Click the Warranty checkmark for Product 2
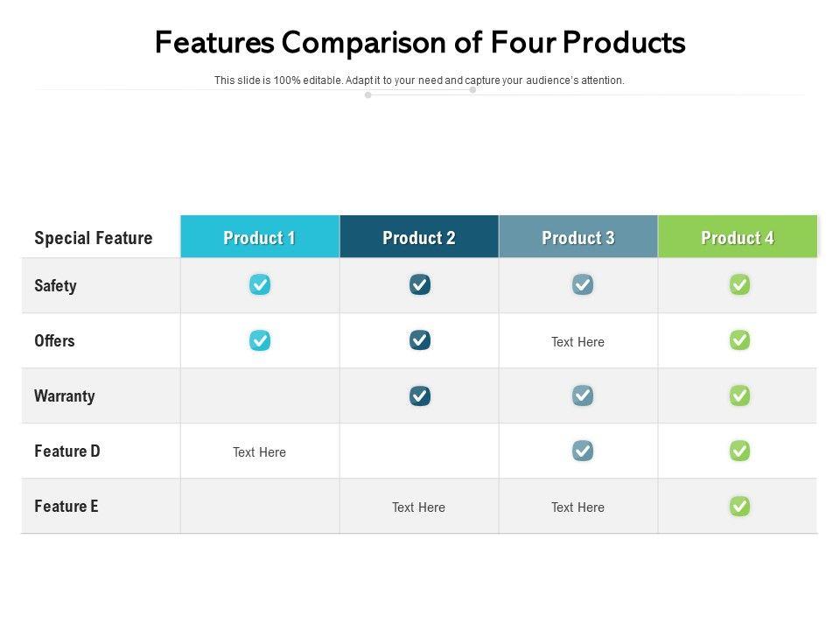Viewport: 840px width, 630px height. point(420,395)
